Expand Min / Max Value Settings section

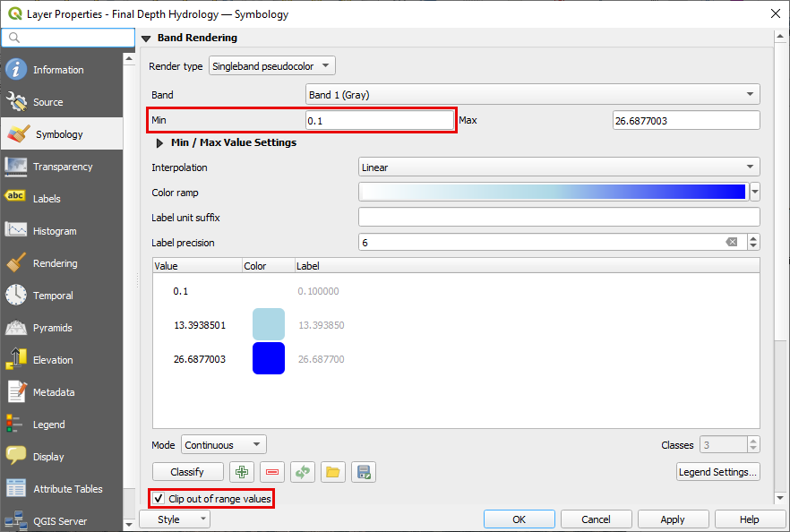tap(159, 142)
